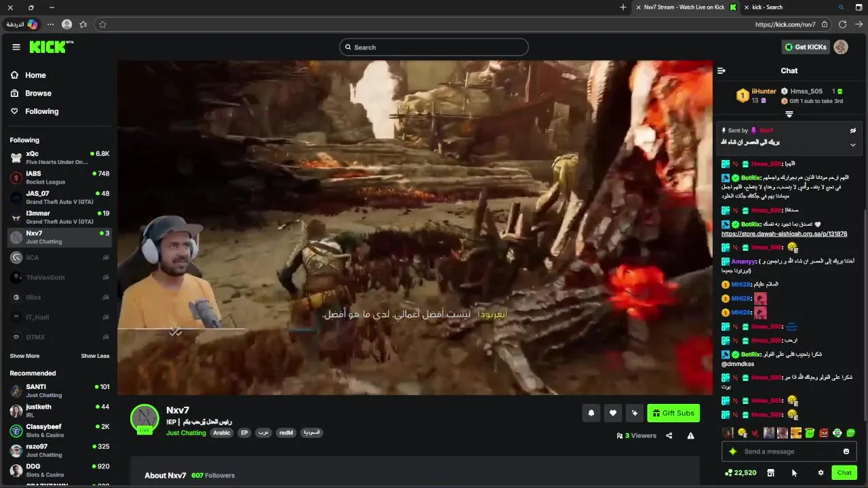
Task: Open chat settings gear
Action: [821, 472]
